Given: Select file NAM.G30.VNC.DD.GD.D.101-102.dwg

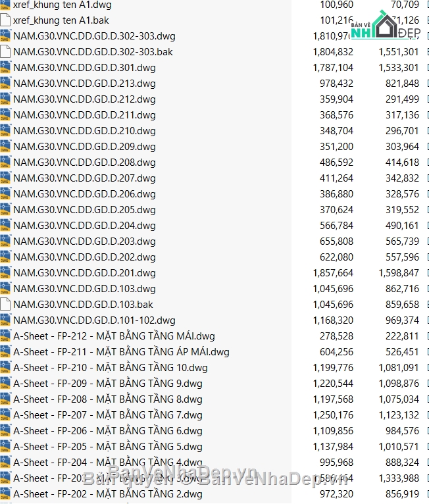Looking at the screenshot, I should (x=94, y=320).
